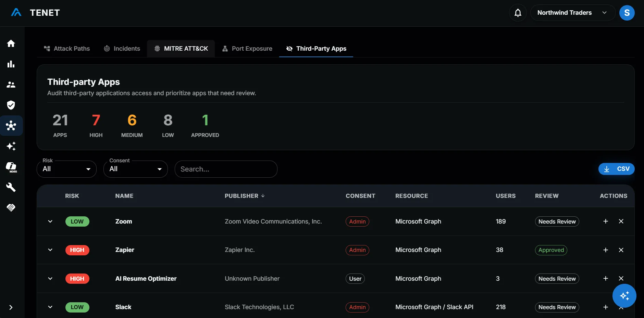Click the Tenet logo icon

[x=16, y=13]
